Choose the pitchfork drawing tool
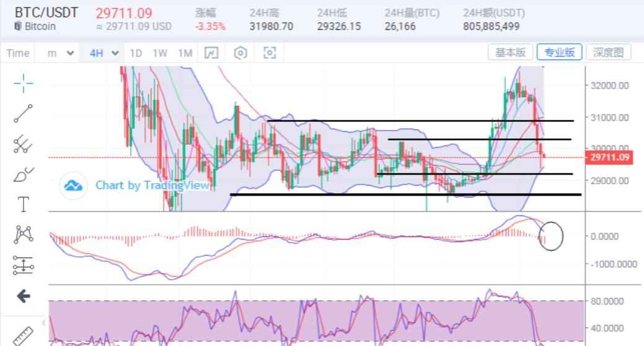 click(x=23, y=144)
